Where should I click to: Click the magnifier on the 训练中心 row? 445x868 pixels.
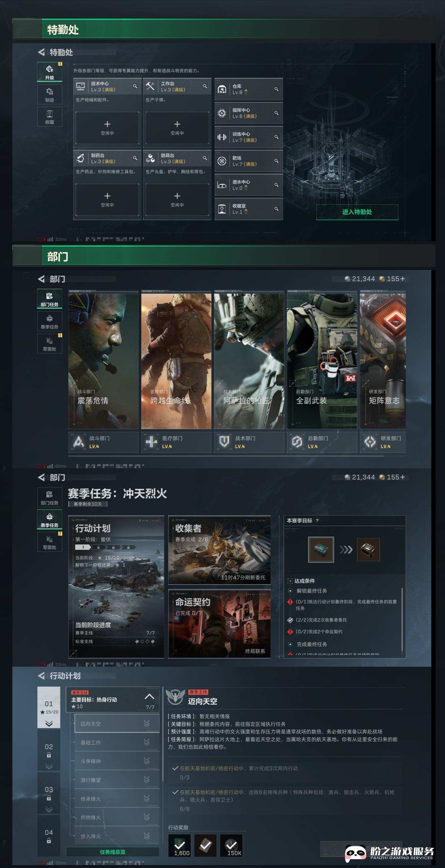click(276, 137)
